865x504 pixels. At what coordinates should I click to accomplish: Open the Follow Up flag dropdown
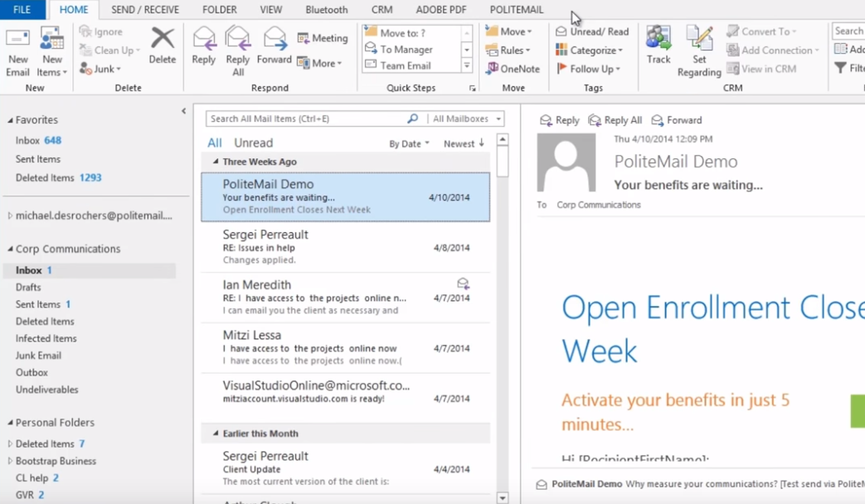tap(590, 69)
